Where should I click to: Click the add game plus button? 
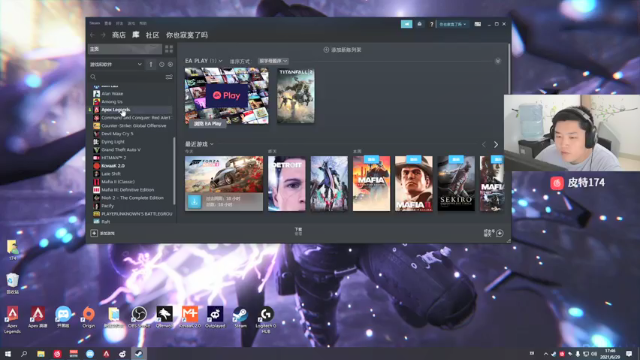pyautogui.click(x=94, y=233)
